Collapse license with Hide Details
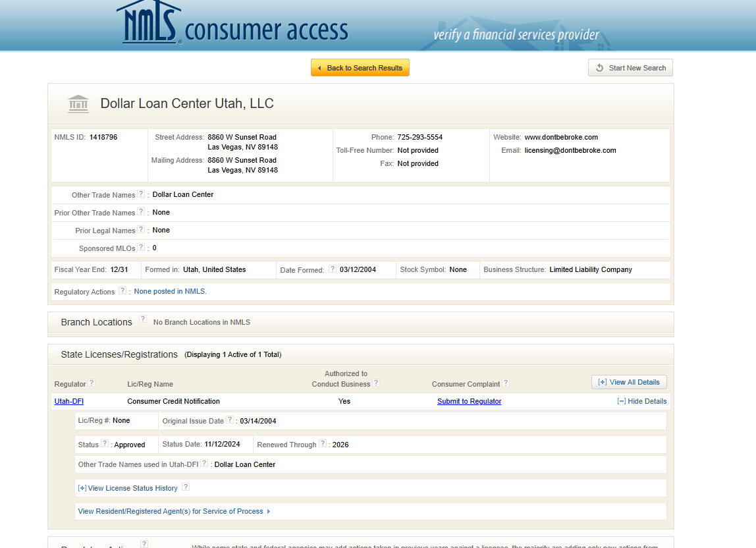Screen dimensions: 756x548 (642, 401)
